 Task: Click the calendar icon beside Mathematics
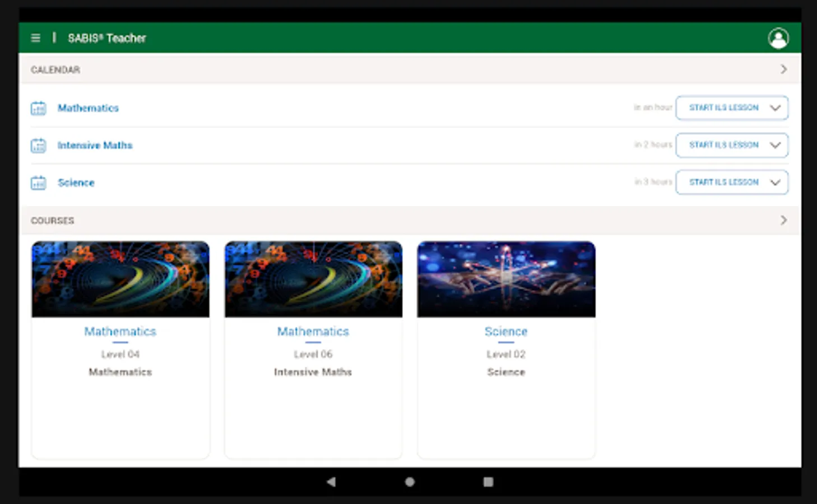[38, 108]
